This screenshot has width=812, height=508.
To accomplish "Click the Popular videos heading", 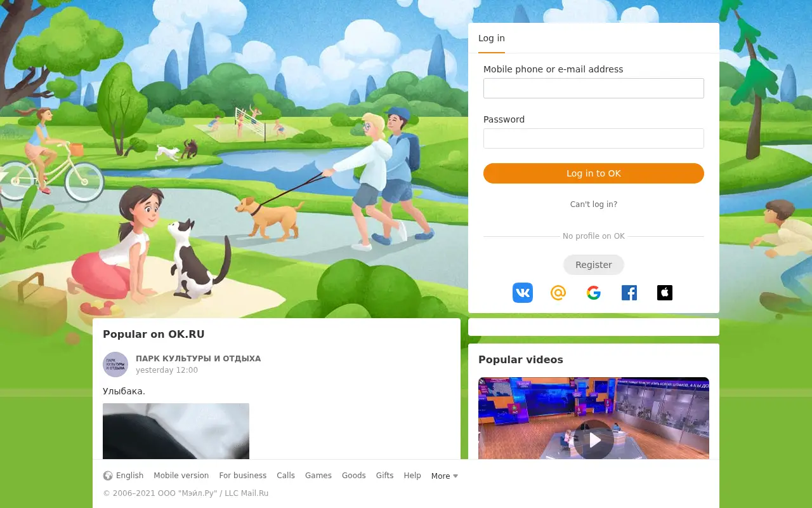I will coord(521,360).
